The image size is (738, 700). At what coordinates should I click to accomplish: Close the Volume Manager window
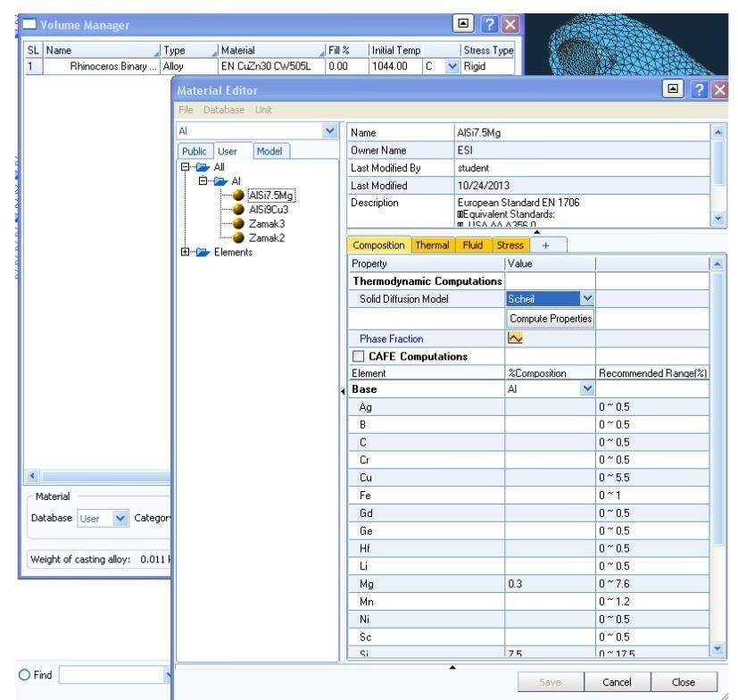(x=510, y=24)
